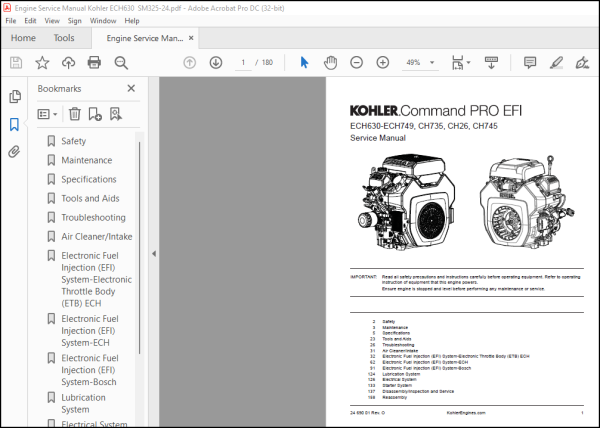Screen dimensions: 600x428
Task: Switch to the Home tab
Action: click(x=23, y=38)
